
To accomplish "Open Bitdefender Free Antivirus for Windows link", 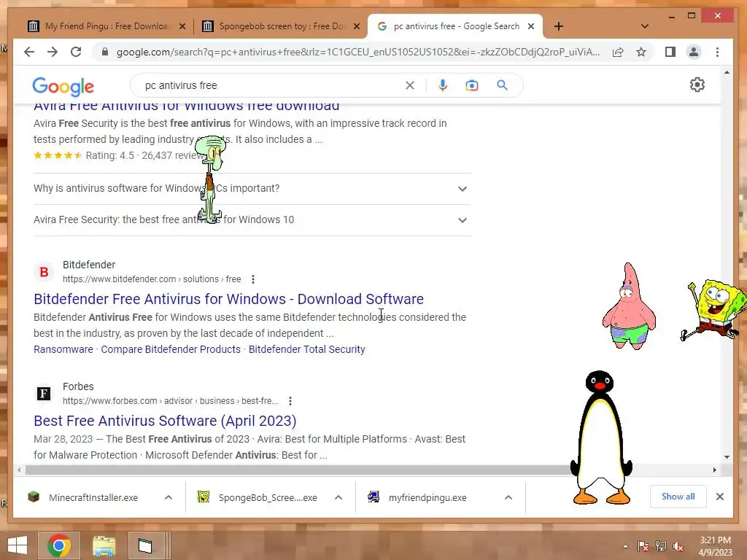I will (x=228, y=299).
